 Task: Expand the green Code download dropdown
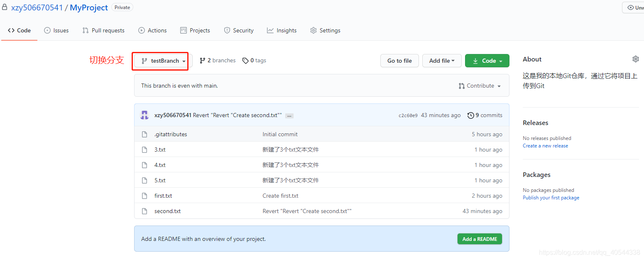[487, 61]
